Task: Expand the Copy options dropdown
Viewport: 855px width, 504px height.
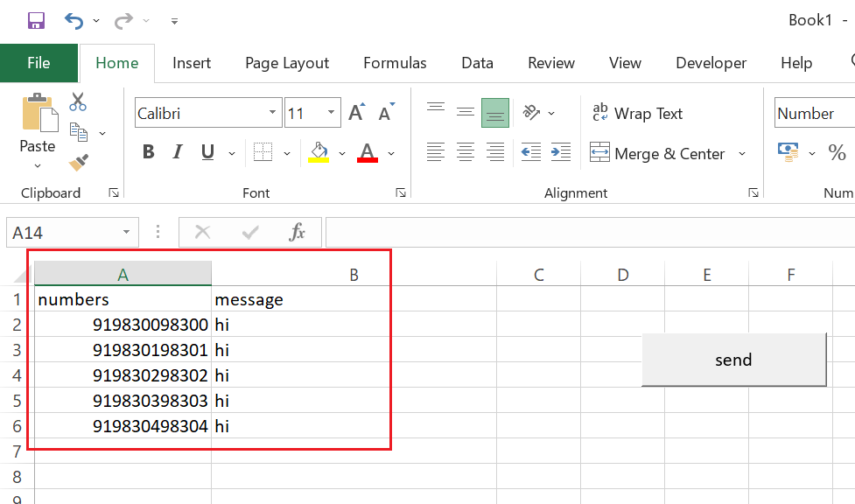Action: click(x=102, y=133)
